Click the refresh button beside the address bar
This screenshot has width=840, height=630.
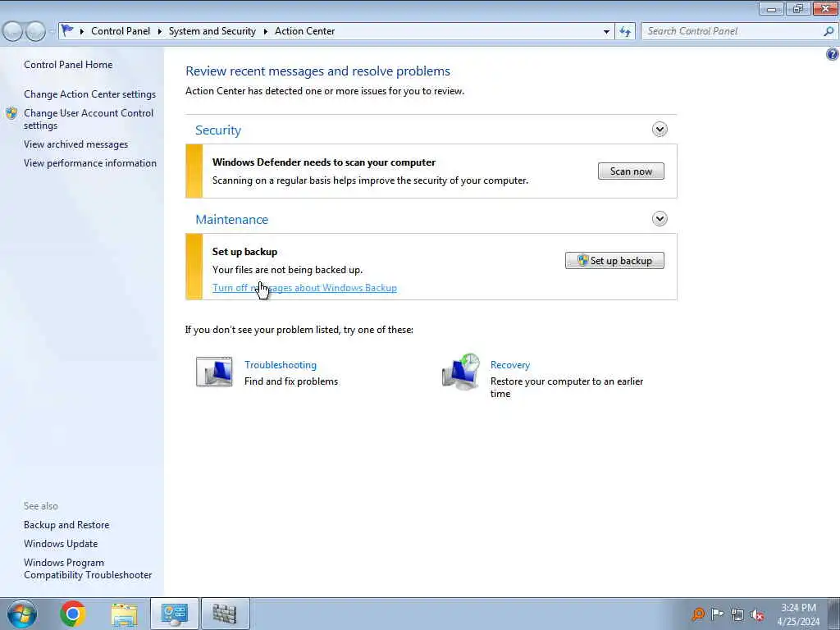(x=625, y=31)
